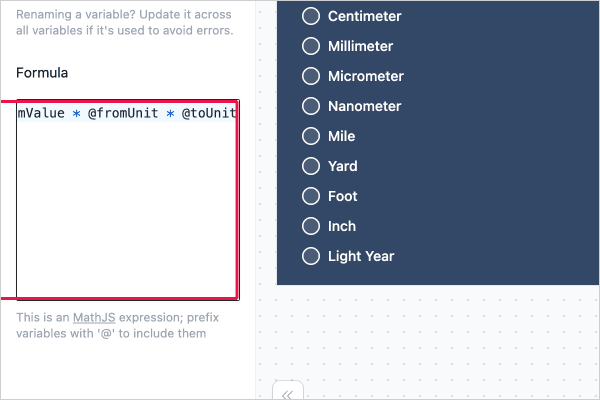
Task: Click the Formula field label
Action: [x=42, y=73]
